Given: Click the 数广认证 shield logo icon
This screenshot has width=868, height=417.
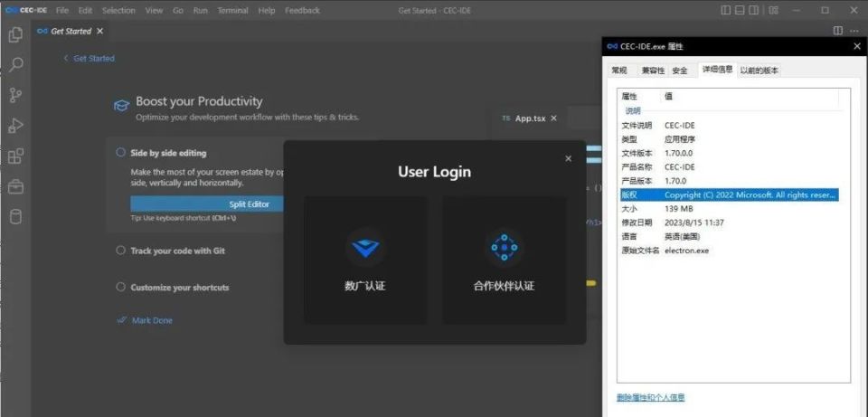Looking at the screenshot, I should [x=365, y=248].
